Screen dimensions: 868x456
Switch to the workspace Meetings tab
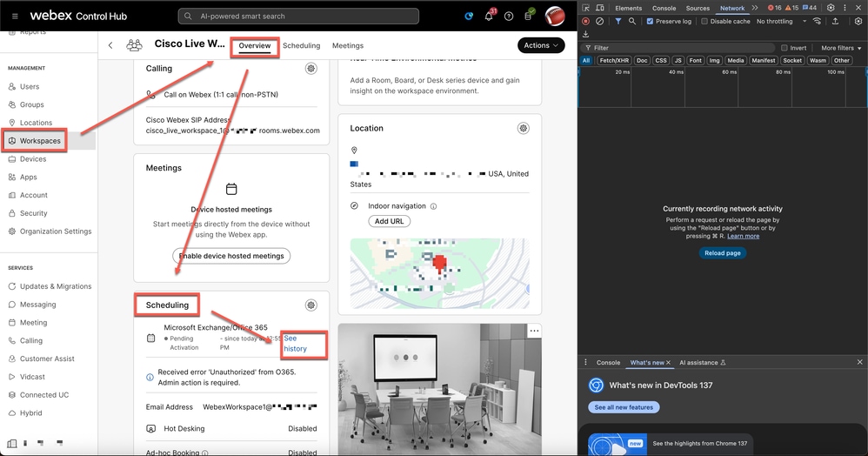(348, 45)
